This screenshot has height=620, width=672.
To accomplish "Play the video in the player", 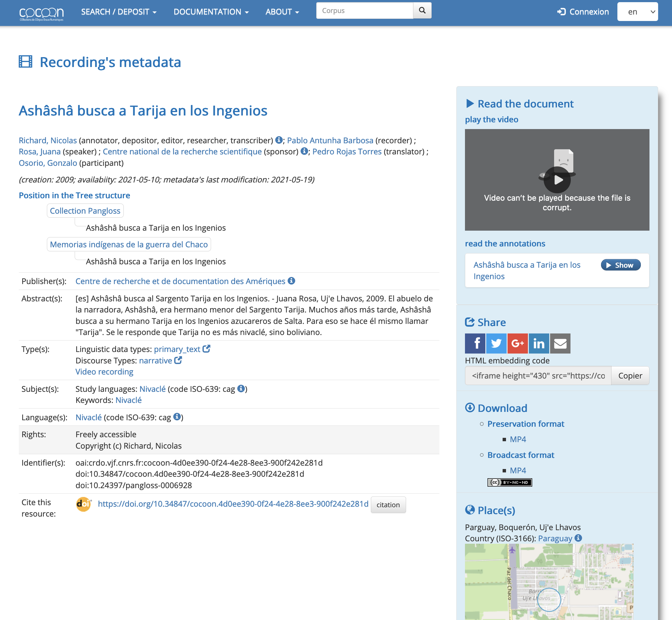I will (x=557, y=180).
